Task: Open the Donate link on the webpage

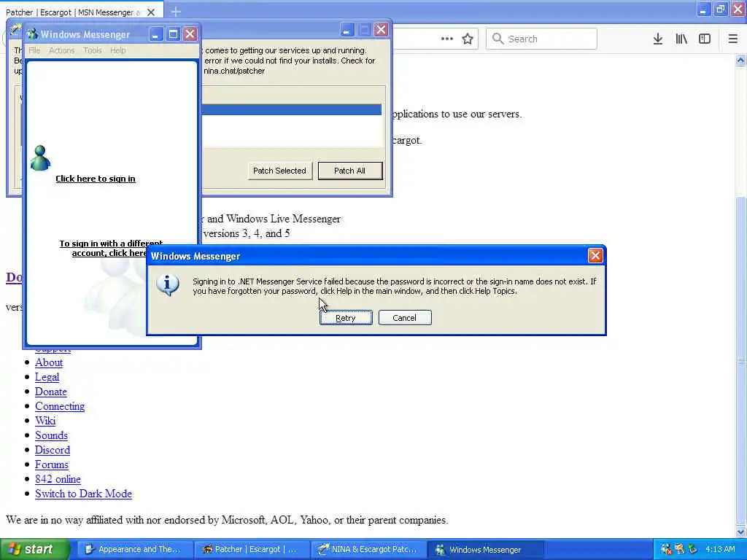Action: coord(51,392)
